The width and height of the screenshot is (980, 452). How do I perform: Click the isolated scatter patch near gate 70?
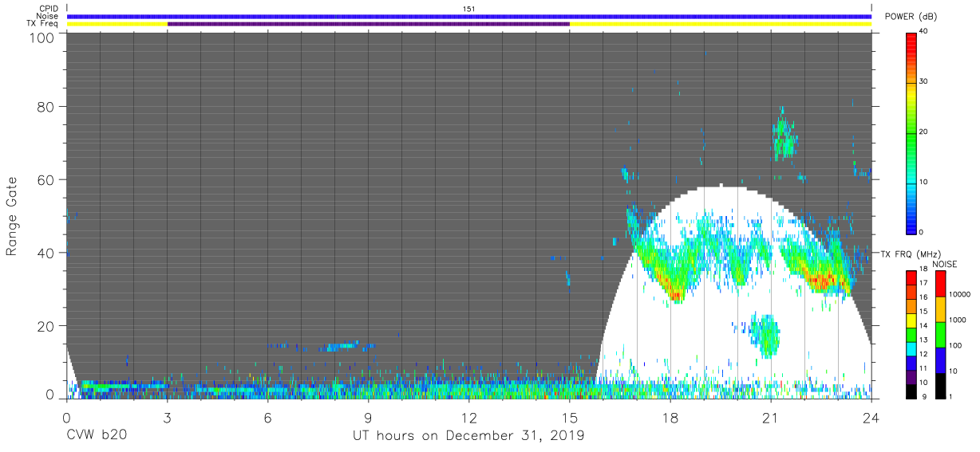[784, 135]
